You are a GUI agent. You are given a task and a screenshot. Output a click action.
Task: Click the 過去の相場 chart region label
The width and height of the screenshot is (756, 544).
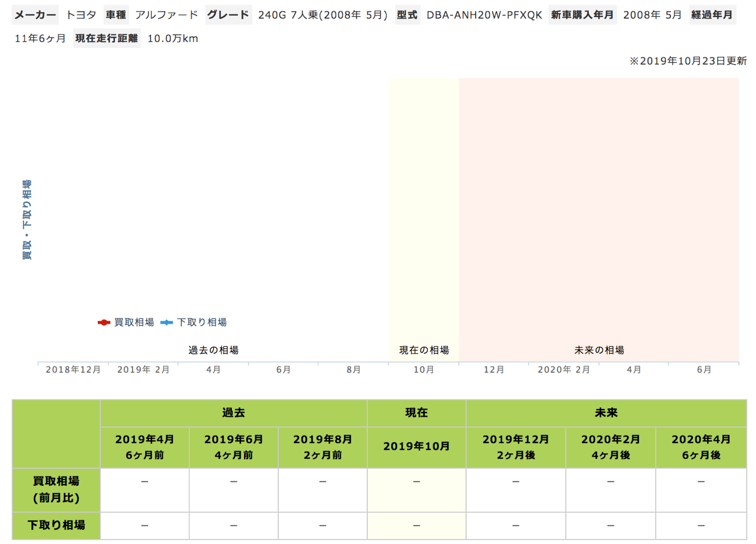213,350
